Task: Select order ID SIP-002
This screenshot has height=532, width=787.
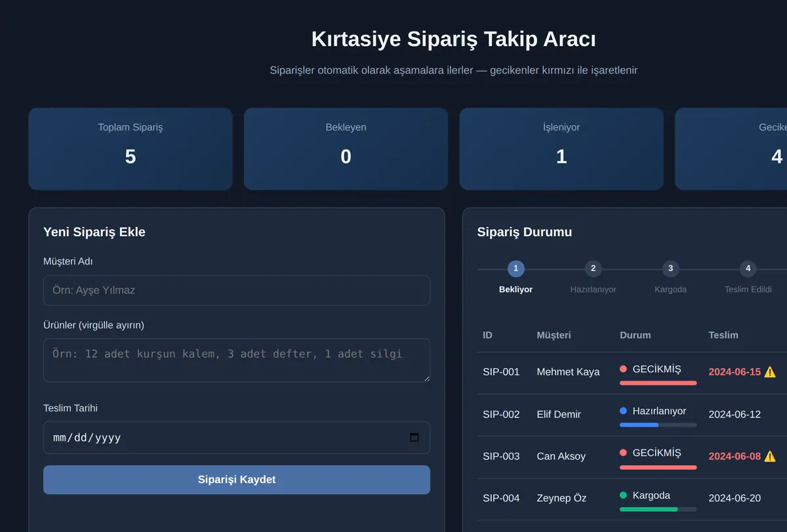Action: pyautogui.click(x=501, y=414)
